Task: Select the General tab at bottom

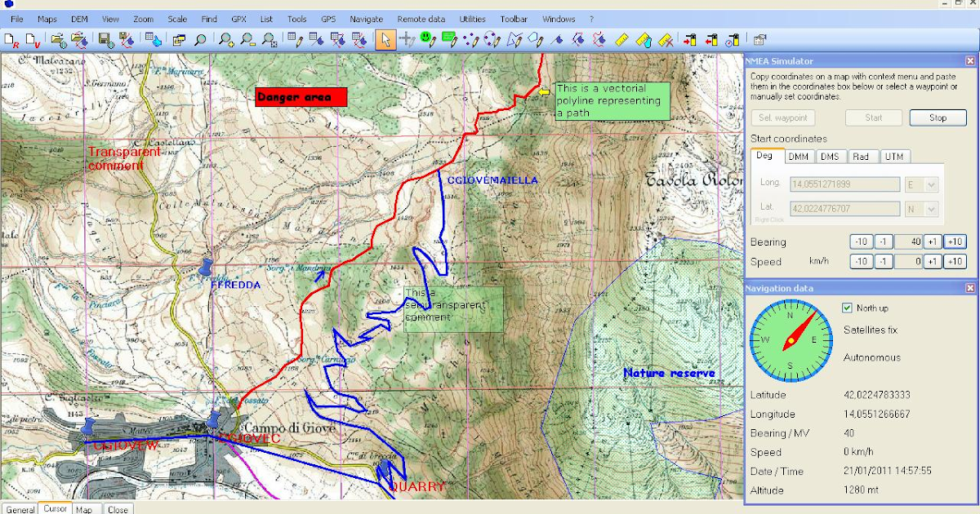Action: (20, 509)
